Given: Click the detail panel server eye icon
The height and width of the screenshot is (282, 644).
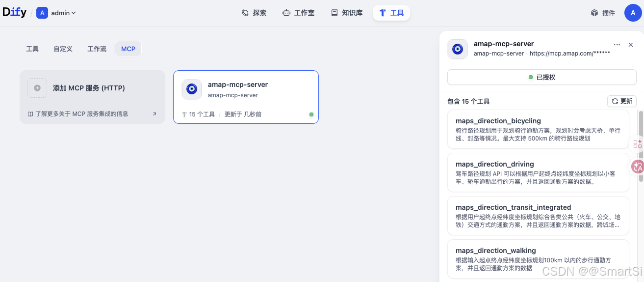Looking at the screenshot, I should [458, 49].
